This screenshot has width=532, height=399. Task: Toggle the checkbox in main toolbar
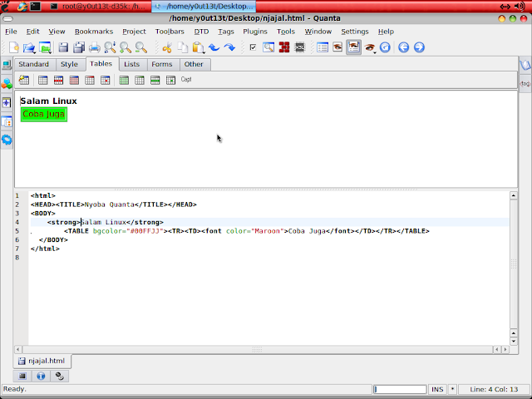[x=253, y=47]
